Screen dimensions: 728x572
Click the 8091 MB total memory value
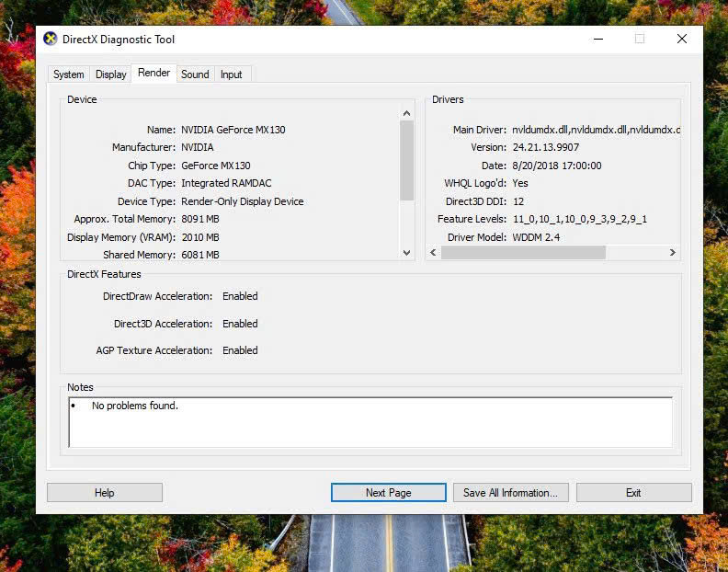coord(200,219)
